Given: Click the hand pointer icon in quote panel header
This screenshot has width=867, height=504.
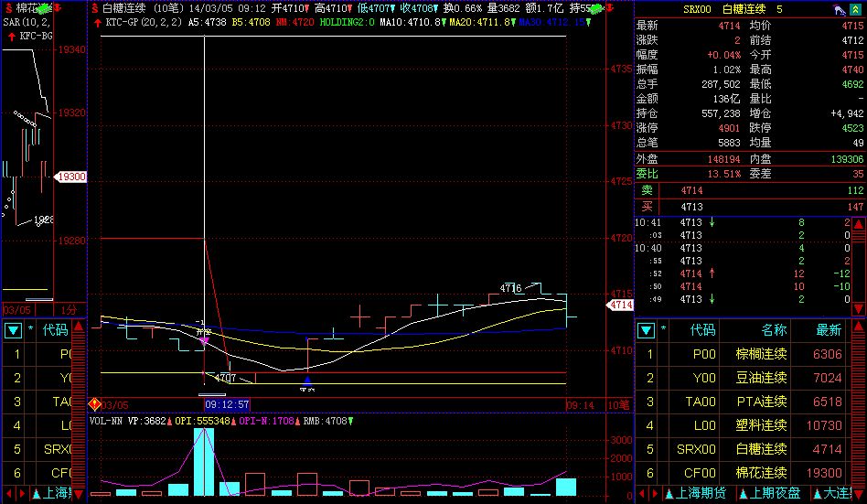Looking at the screenshot, I should click(x=839, y=8).
